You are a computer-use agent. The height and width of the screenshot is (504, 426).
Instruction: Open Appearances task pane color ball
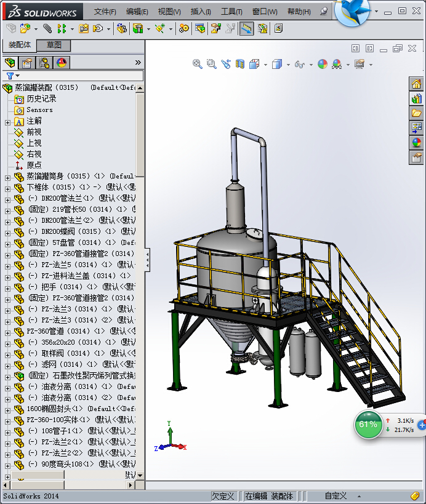pyautogui.click(x=416, y=143)
